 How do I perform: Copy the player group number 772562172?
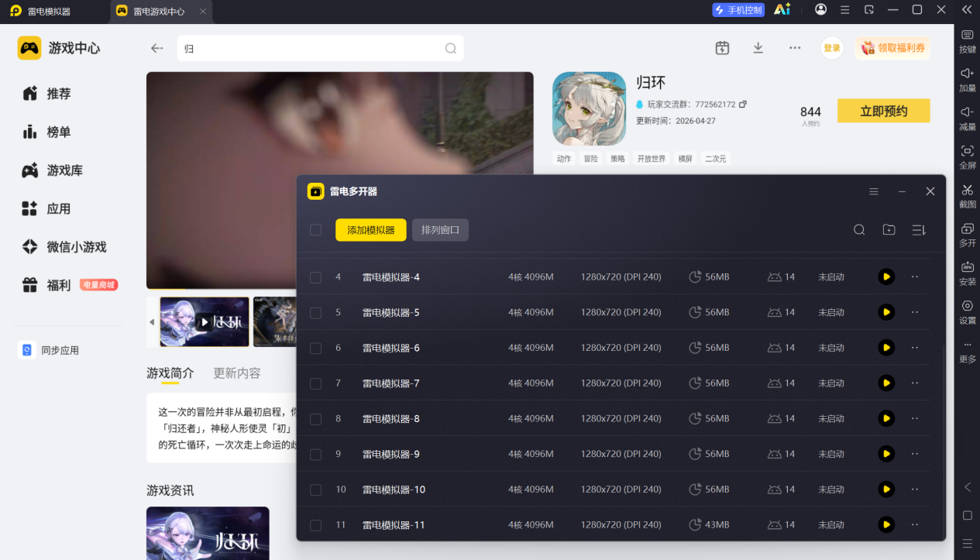[743, 104]
